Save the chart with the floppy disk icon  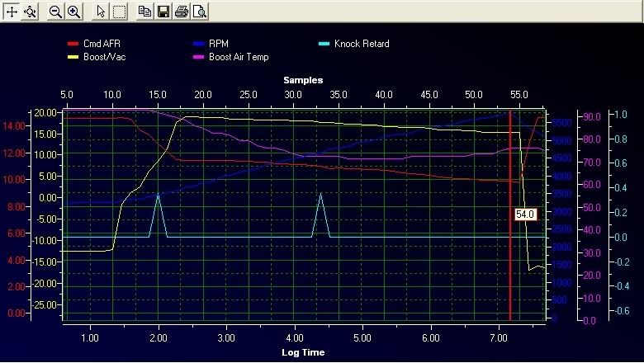[163, 12]
